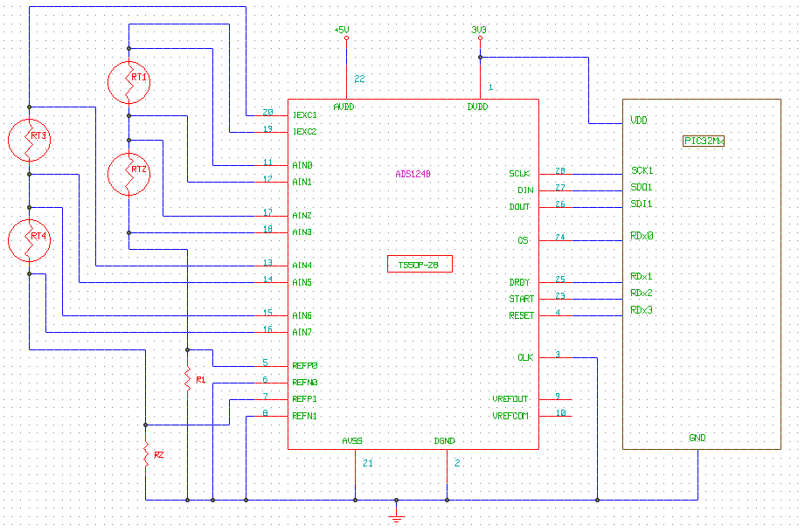
Task: Select the RT3 thermistor symbol
Action: [29, 140]
